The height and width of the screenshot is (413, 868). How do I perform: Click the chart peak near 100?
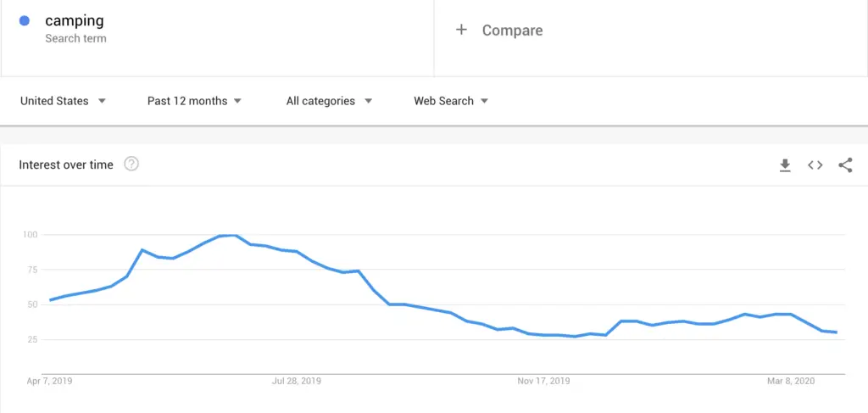[229, 235]
